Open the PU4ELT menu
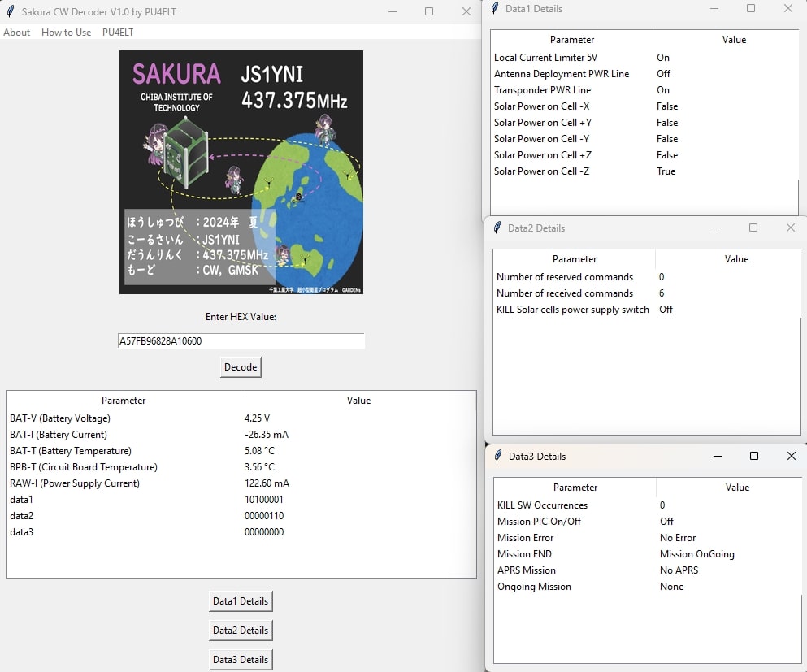 118,33
